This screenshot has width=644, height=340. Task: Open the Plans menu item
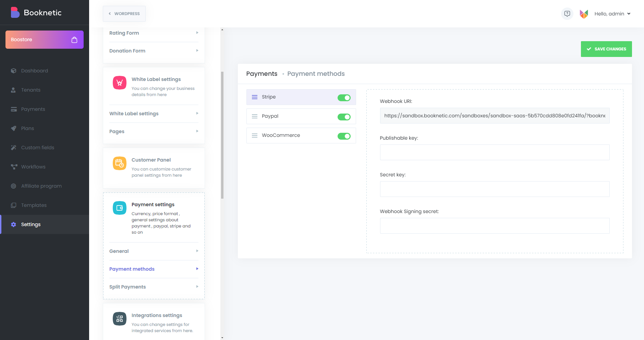coord(45,128)
